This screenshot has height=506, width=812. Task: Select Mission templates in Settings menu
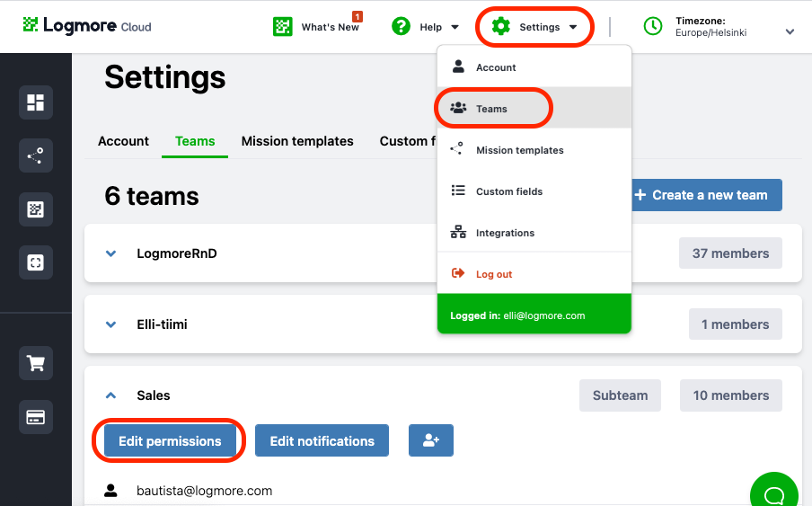point(534,149)
